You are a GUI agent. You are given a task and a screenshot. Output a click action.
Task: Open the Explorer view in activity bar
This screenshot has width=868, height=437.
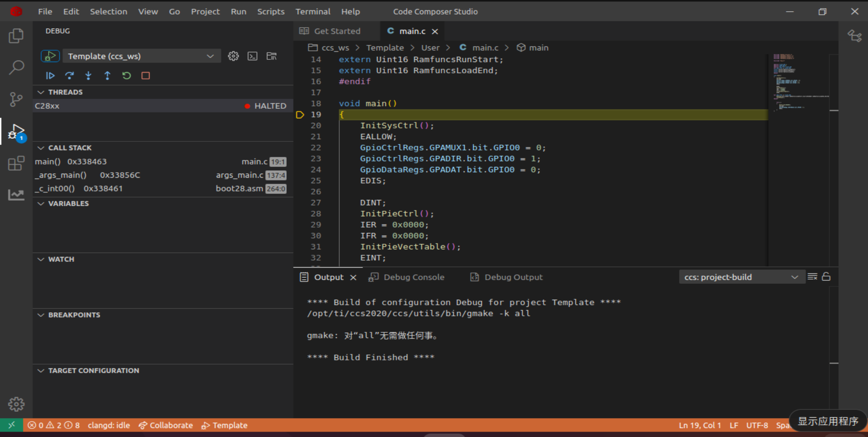coord(16,36)
